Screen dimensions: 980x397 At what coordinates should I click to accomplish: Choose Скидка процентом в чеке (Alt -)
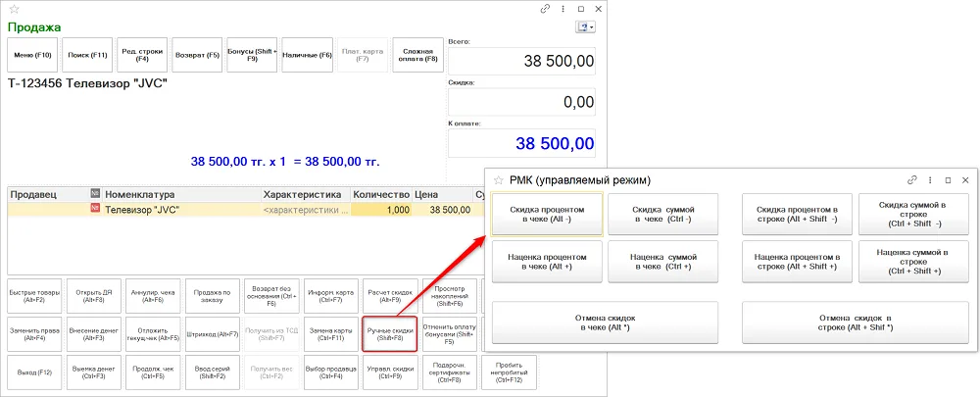tap(547, 214)
